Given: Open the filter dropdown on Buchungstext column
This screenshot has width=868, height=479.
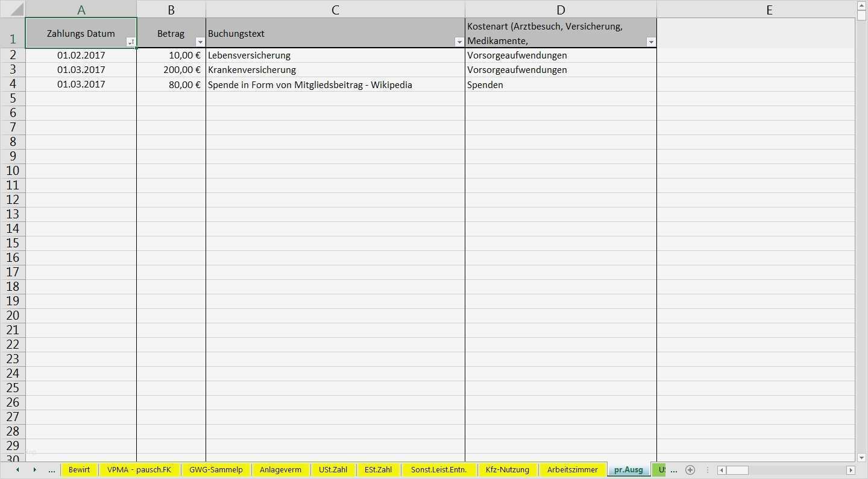Looking at the screenshot, I should (x=459, y=42).
